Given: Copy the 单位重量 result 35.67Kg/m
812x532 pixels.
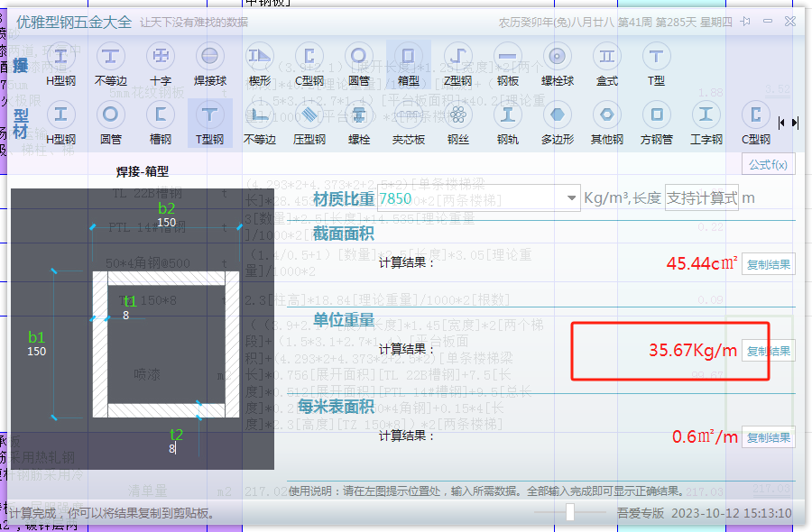Looking at the screenshot, I should [768, 351].
